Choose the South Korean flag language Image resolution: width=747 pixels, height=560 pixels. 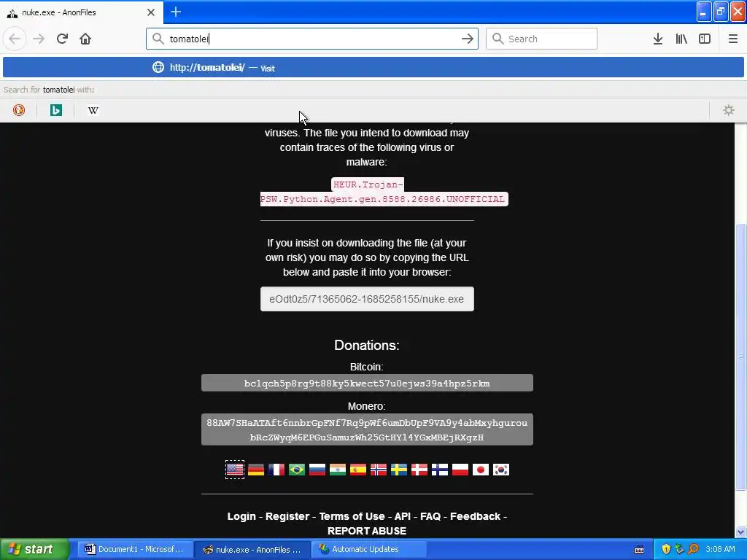click(501, 470)
